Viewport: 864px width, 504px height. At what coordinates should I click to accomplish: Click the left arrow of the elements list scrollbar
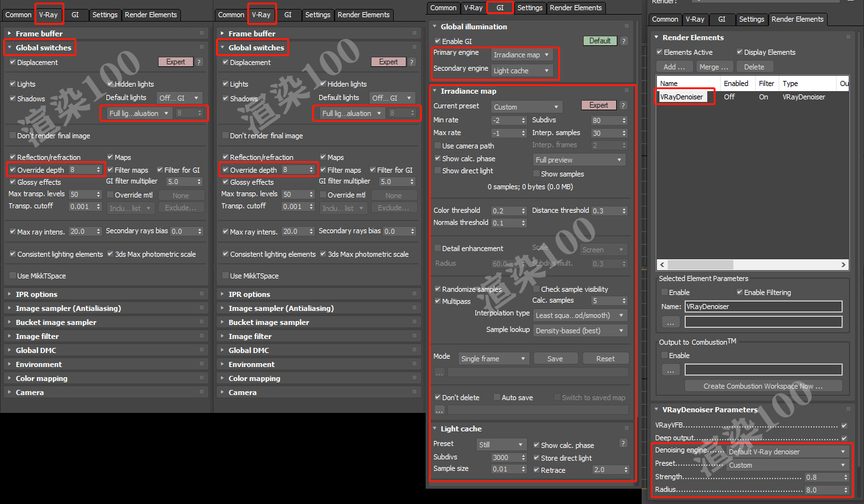pyautogui.click(x=663, y=264)
